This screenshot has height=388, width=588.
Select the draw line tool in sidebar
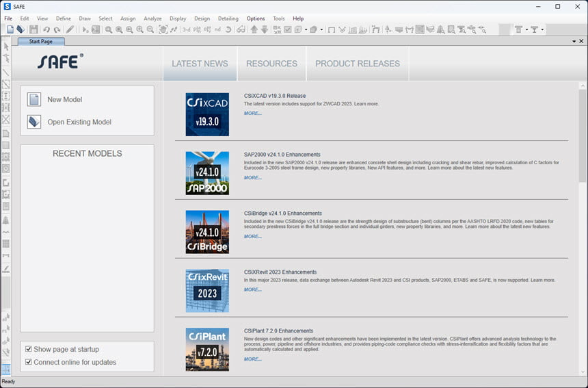point(6,73)
